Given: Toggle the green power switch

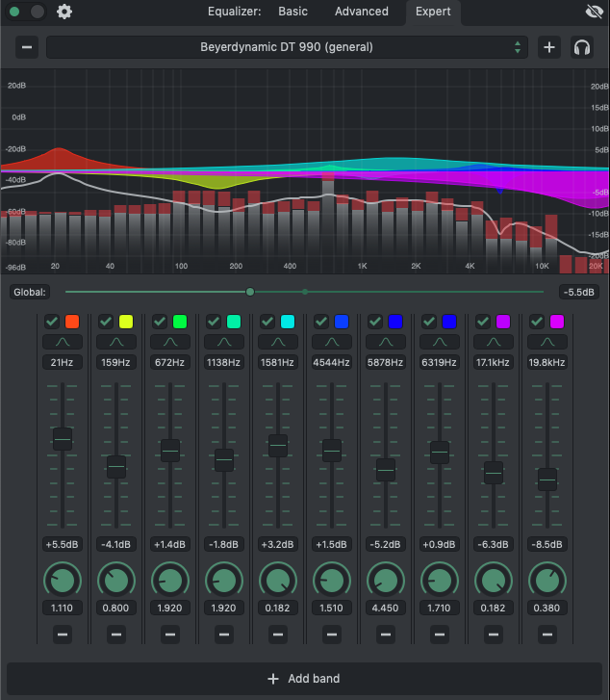Looking at the screenshot, I should click(x=14, y=12).
